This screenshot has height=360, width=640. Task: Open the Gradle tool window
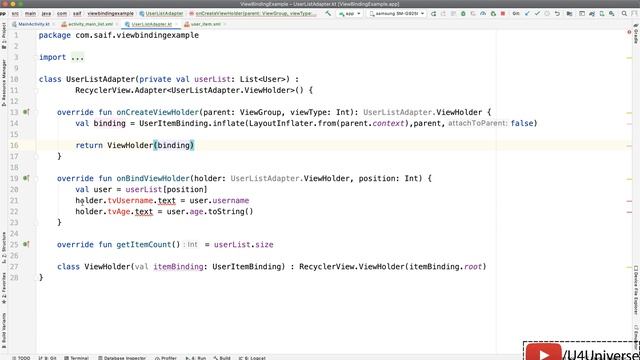[x=636, y=34]
